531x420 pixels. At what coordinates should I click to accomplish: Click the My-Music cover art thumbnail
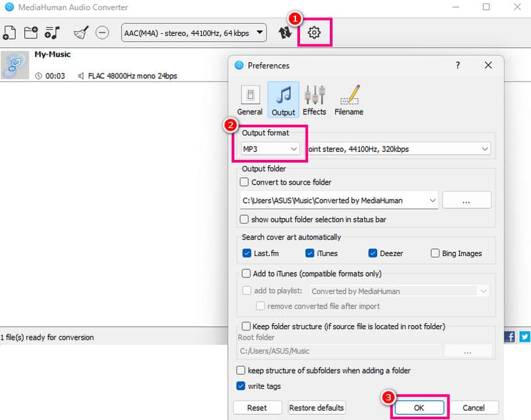pyautogui.click(x=15, y=65)
